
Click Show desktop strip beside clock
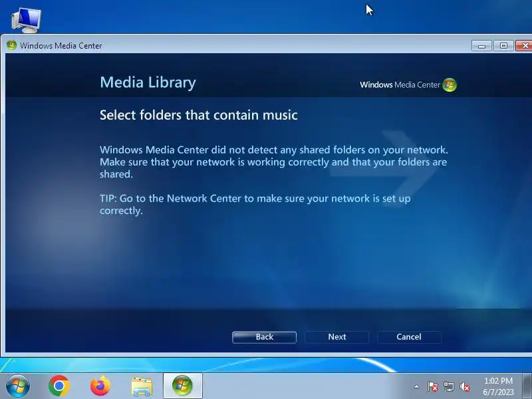(527, 386)
